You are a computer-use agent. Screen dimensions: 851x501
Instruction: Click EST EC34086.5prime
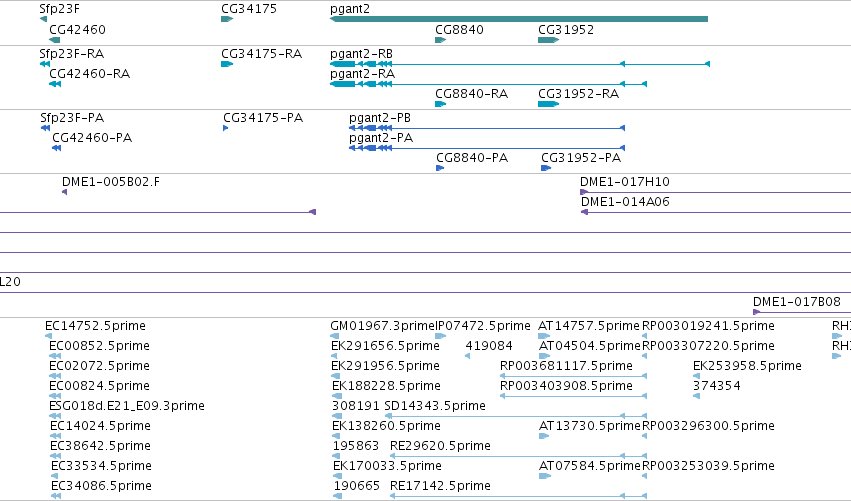[x=56, y=496]
